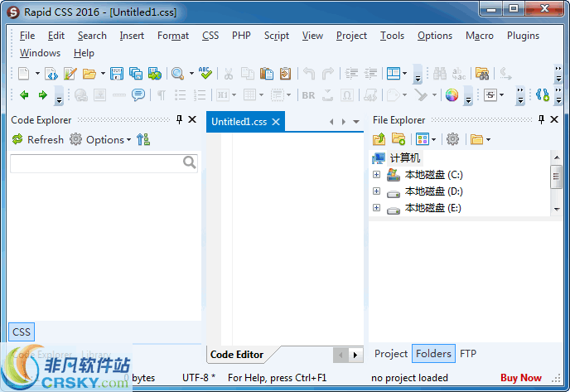
Task: Open the document tab list dropdown arrow
Action: coord(356,122)
